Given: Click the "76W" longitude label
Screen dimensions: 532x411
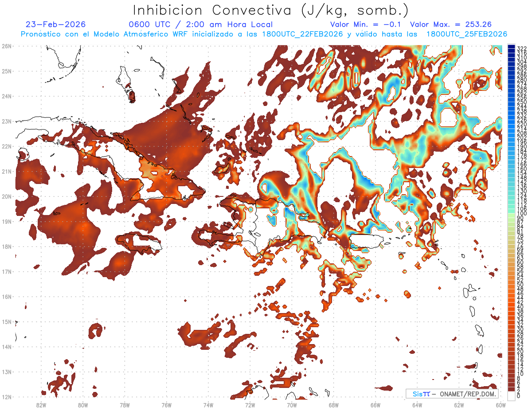Looking at the screenshot, I should (x=167, y=405).
